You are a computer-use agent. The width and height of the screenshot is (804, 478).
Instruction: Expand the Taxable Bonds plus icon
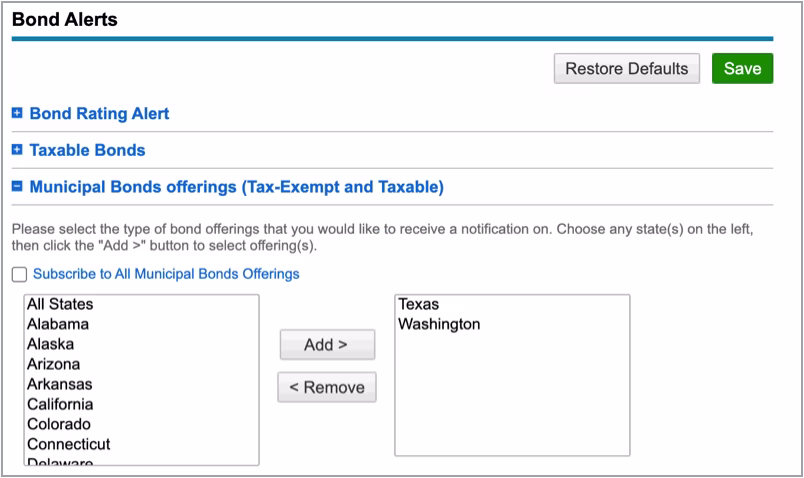(x=17, y=150)
